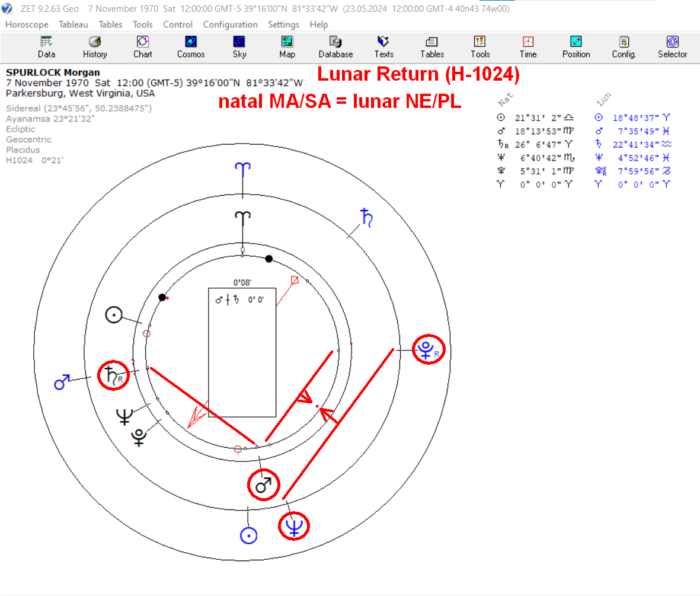Screen dimensions: 700x596
Task: Open the Selector toolbar icon
Action: point(672,47)
